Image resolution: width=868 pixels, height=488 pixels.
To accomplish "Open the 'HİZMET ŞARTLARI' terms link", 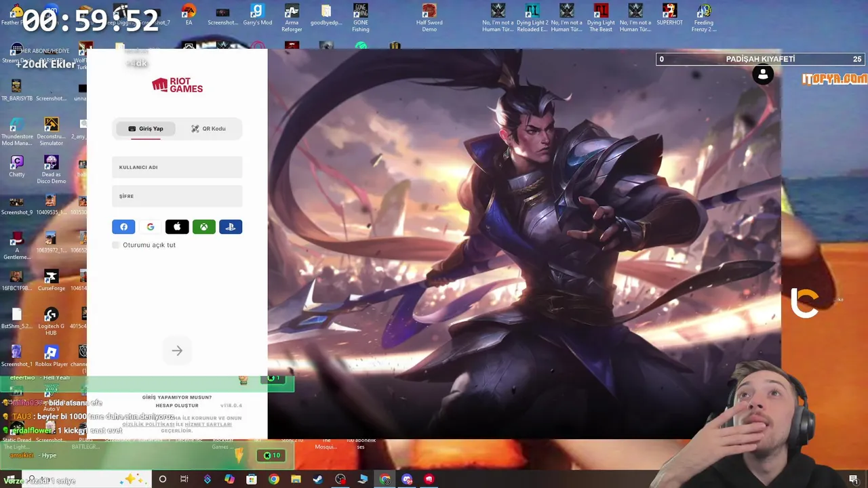I will click(x=208, y=424).
